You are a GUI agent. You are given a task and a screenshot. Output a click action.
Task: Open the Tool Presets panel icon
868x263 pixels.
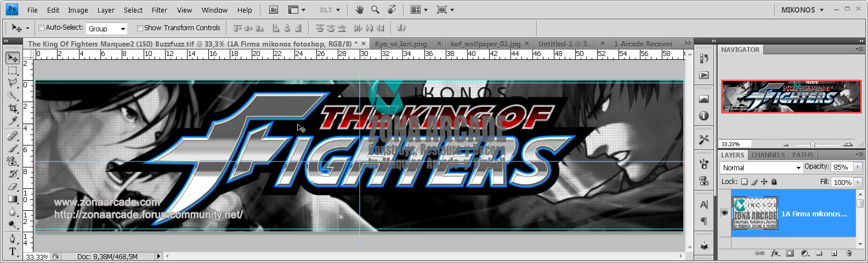click(x=704, y=140)
